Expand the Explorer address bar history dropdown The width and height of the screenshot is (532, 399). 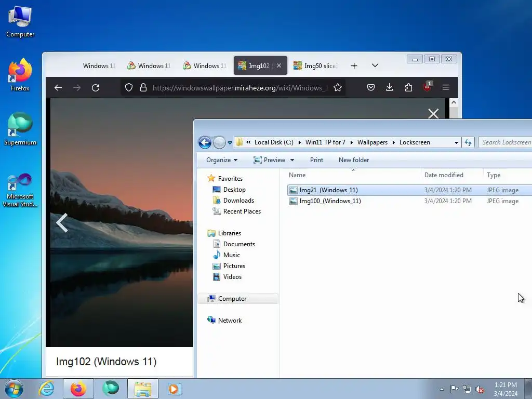click(456, 142)
